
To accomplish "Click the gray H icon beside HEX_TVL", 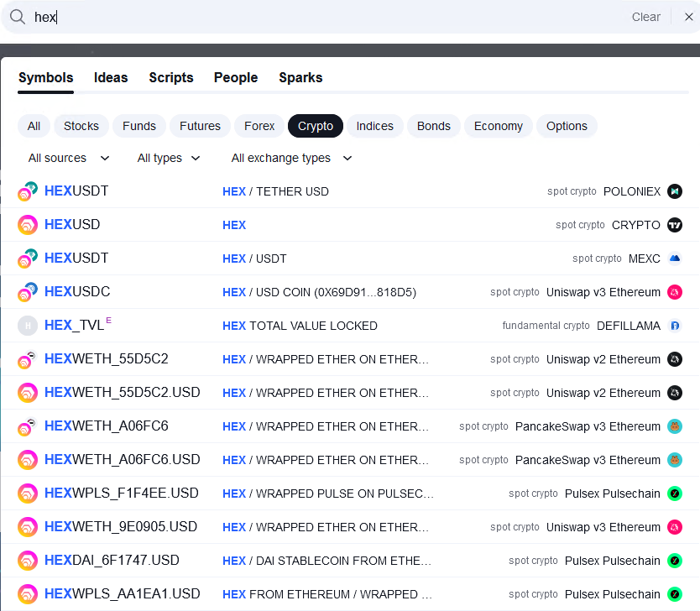I will [28, 326].
